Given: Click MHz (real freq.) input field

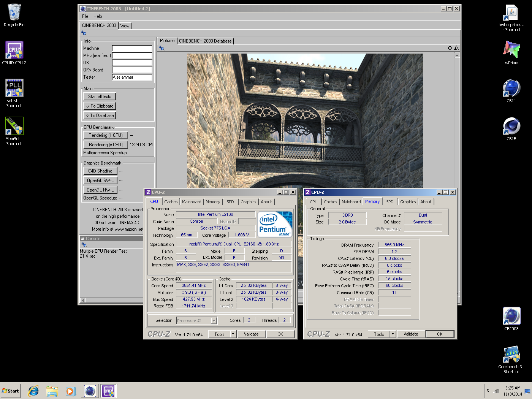Looking at the screenshot, I should [132, 55].
